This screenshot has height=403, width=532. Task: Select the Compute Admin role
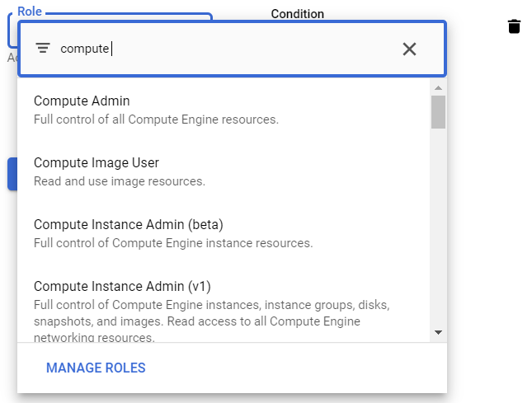coord(82,101)
